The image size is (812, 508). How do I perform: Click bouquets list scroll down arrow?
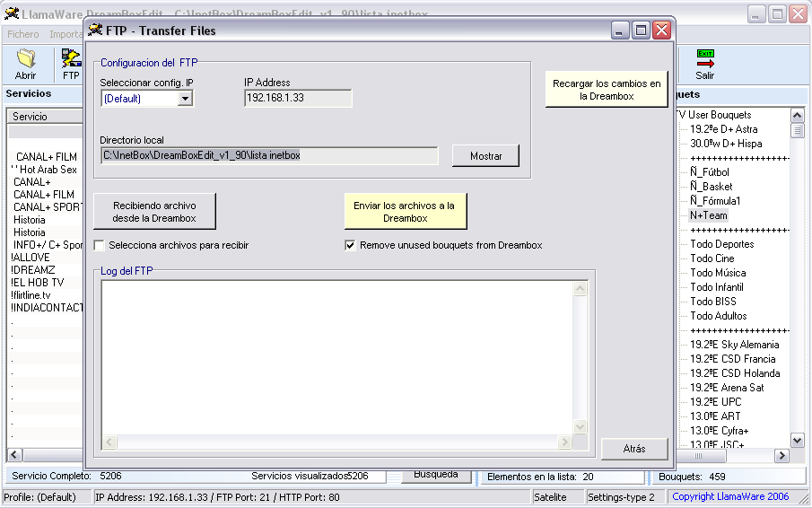(798, 440)
